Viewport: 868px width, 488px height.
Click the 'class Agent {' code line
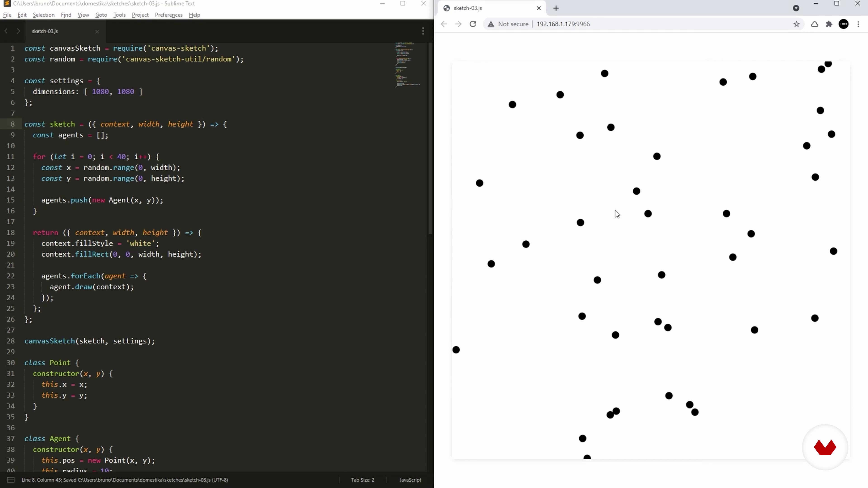(x=52, y=439)
